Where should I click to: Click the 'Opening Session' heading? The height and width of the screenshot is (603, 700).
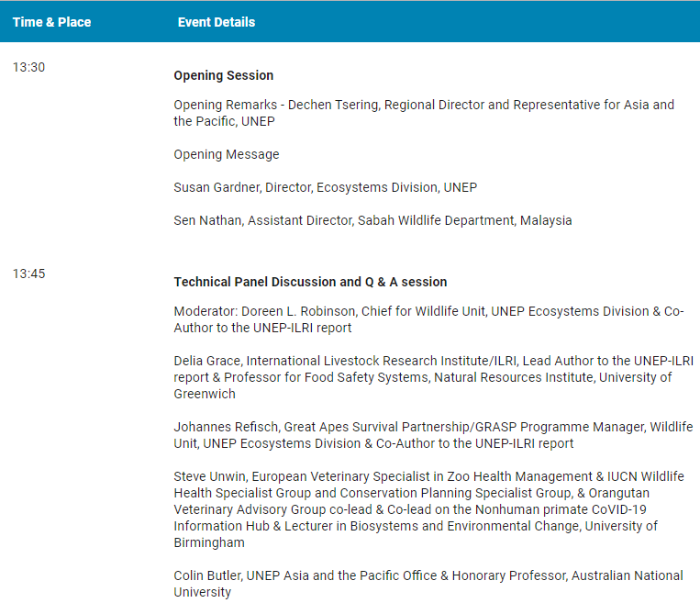tap(224, 75)
